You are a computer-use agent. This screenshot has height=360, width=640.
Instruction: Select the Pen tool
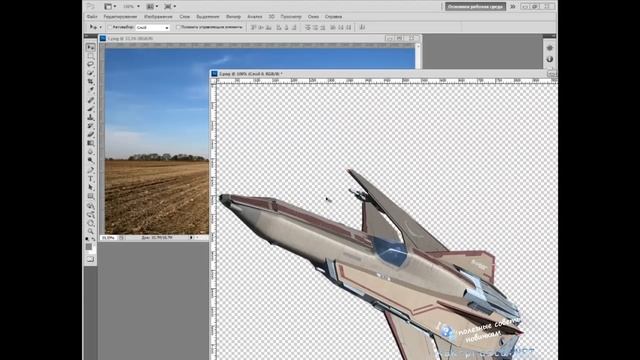[90, 170]
